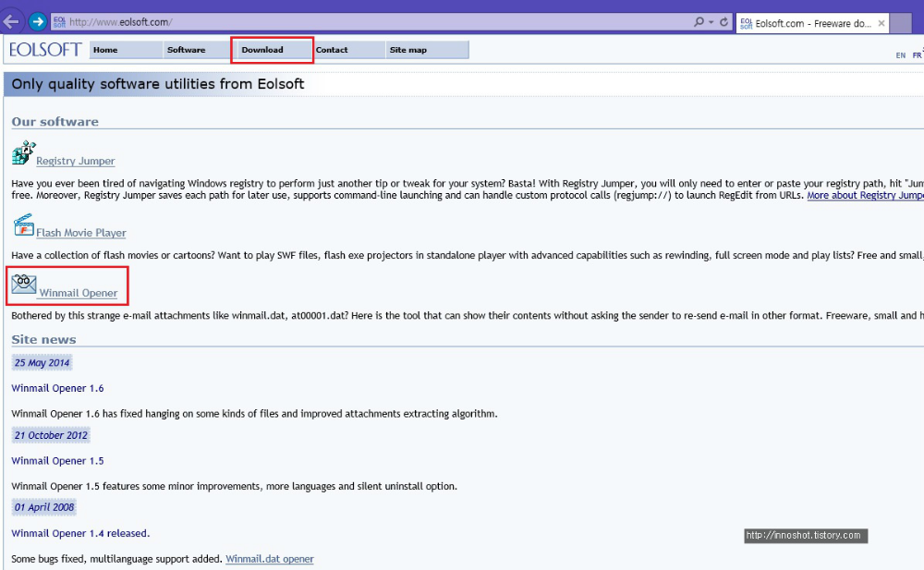
Task: Open the Registry Jumper link
Action: pyautogui.click(x=76, y=161)
